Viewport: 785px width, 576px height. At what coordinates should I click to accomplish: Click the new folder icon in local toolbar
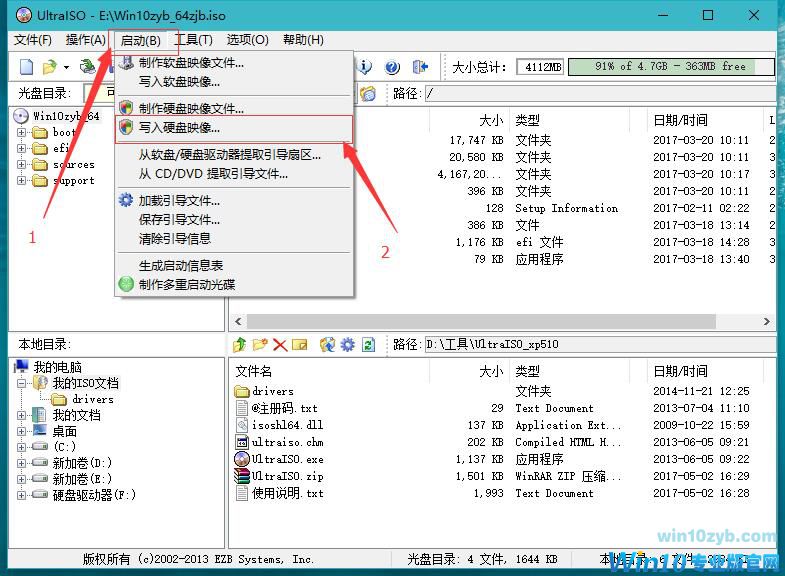pyautogui.click(x=259, y=345)
